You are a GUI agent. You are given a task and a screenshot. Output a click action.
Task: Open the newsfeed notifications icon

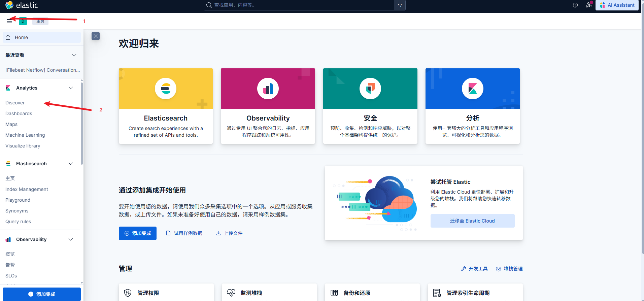pyautogui.click(x=588, y=5)
